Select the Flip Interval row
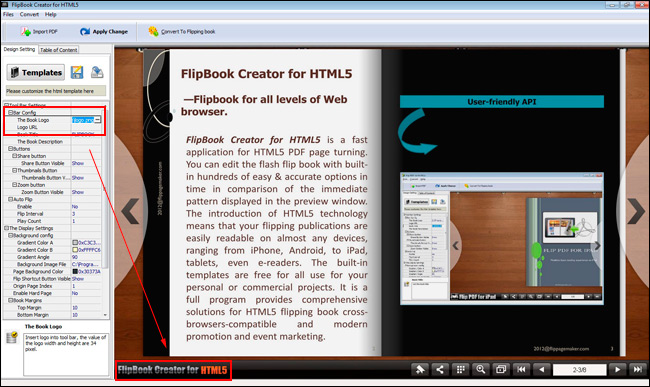650x387 pixels. [52, 214]
